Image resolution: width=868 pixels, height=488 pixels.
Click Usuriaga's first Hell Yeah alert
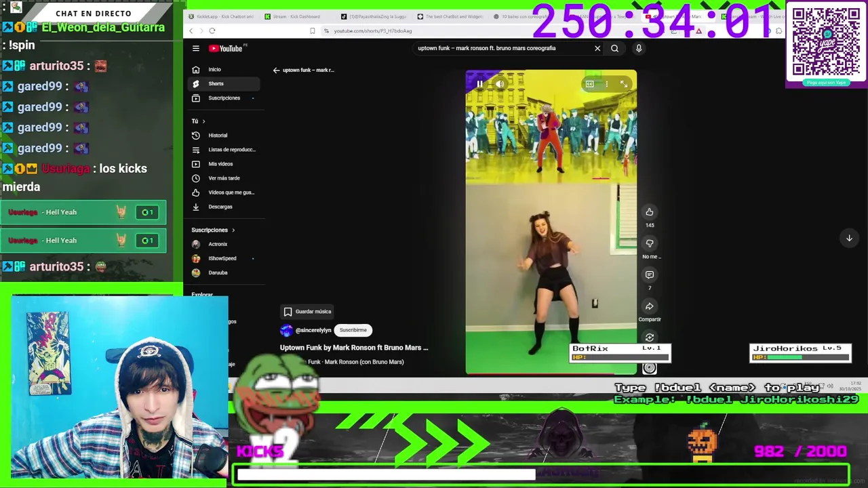83,212
